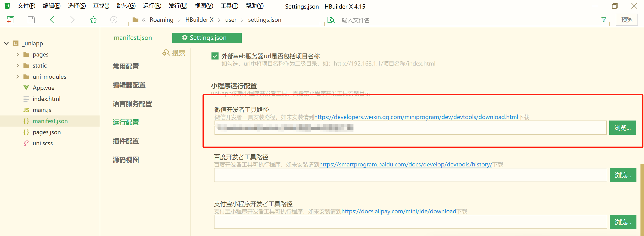Click the HBuilder X logo icon
The height and width of the screenshot is (236, 644).
click(7, 6)
